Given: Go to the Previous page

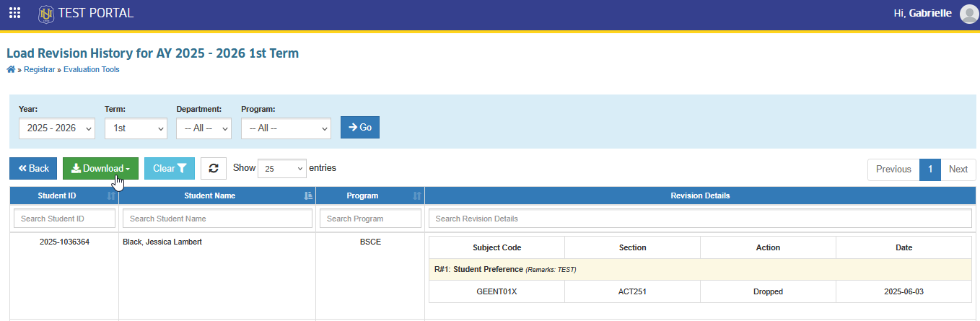Looking at the screenshot, I should [x=893, y=170].
